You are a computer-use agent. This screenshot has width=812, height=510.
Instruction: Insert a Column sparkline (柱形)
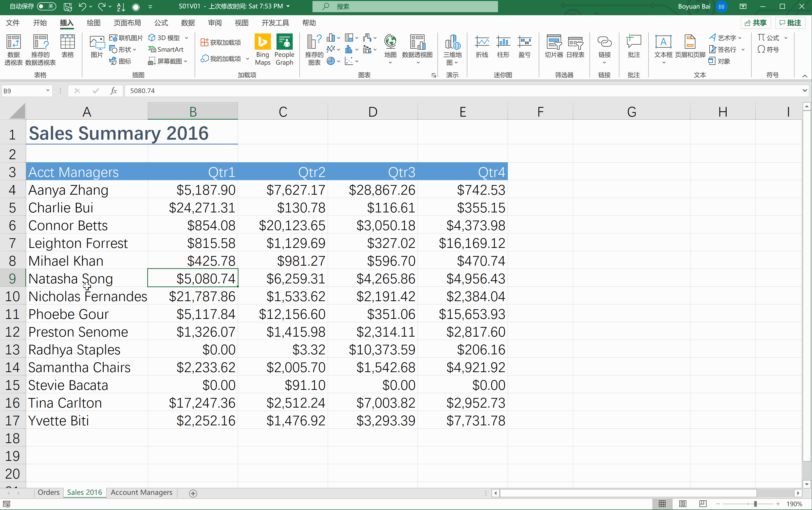point(503,46)
